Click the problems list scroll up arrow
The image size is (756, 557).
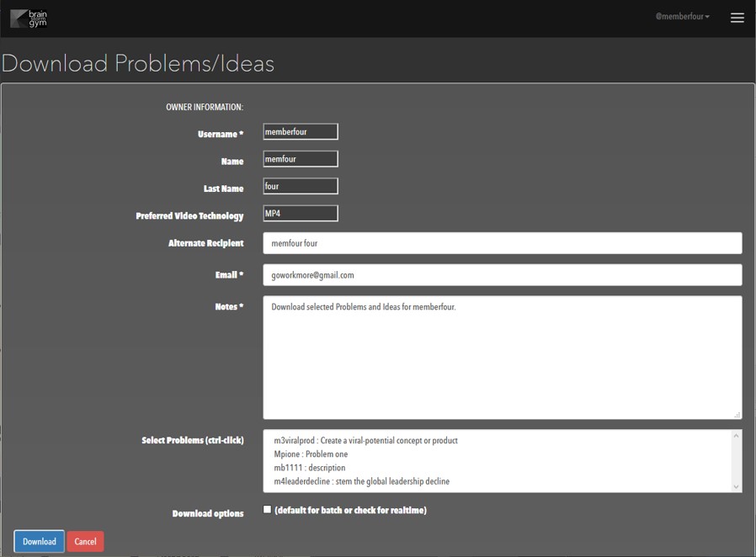click(x=736, y=436)
